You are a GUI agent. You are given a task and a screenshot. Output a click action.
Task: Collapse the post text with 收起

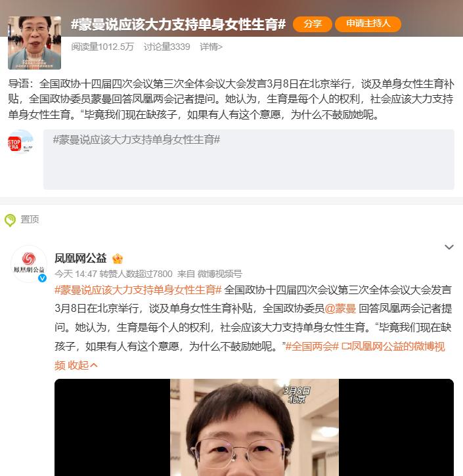coord(82,365)
